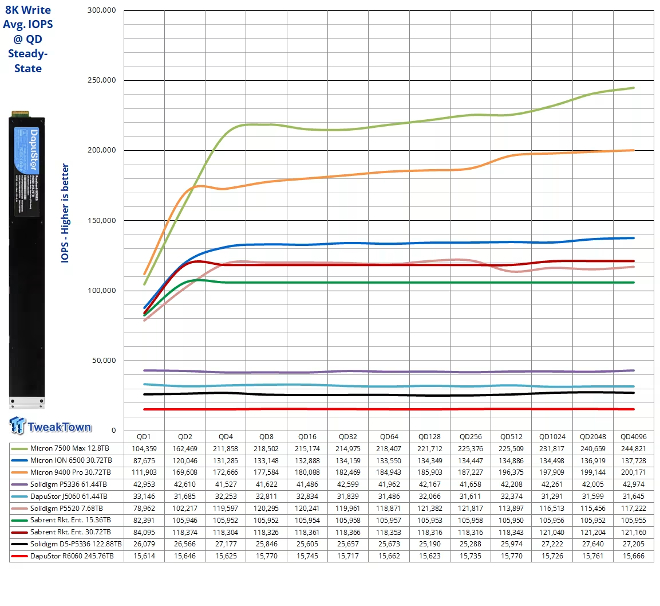The image size is (660, 606).
Task: Click the DapuStor drive product image
Action: 27,260
